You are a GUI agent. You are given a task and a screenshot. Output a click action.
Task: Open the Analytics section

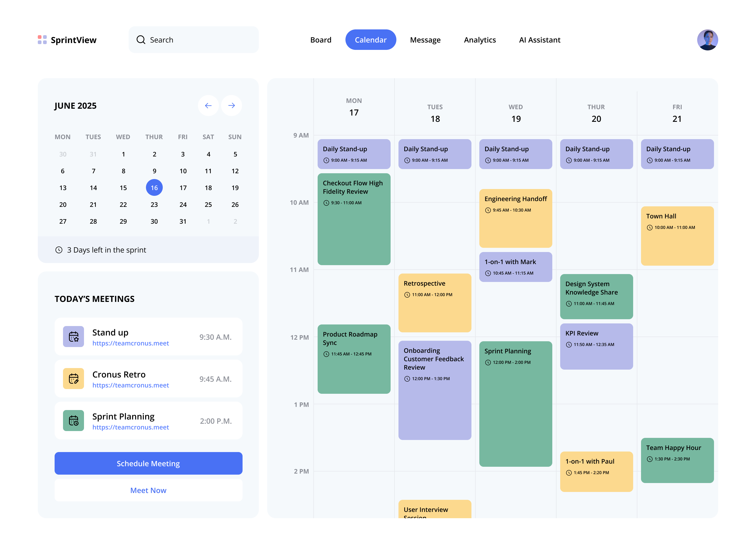(480, 40)
